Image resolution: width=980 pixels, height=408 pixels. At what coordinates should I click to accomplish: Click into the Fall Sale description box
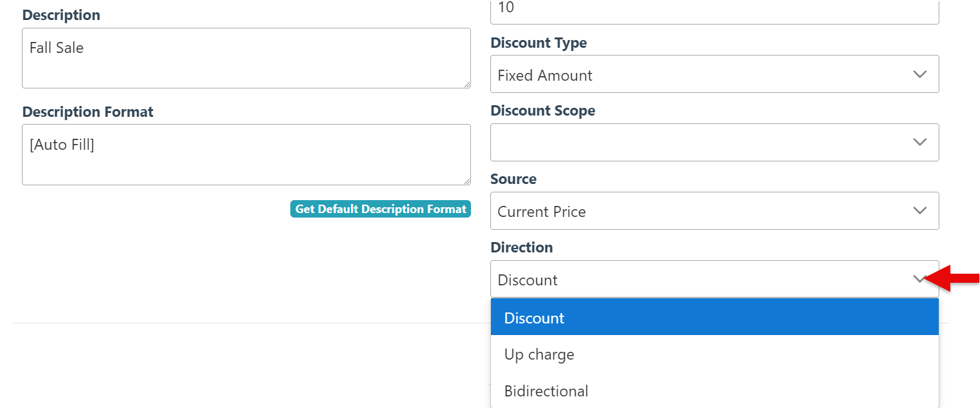coord(245,58)
